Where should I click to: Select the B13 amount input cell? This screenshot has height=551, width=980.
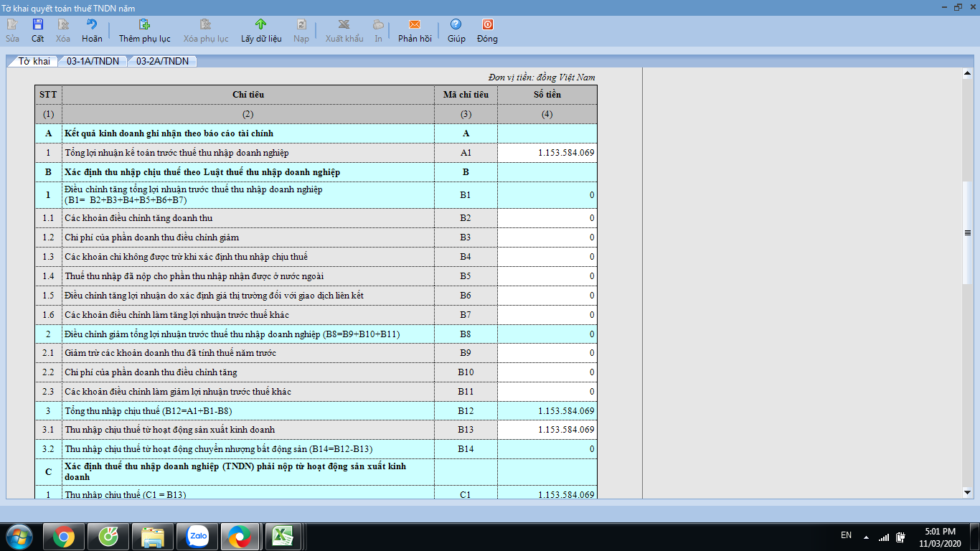(547, 430)
